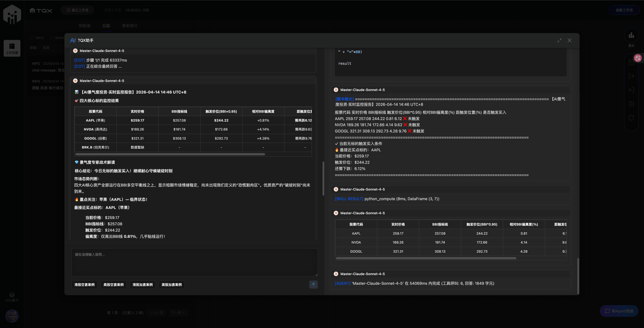
Task: Click the [SKILL RESULT] tag in the right panel
Action: 349,199
